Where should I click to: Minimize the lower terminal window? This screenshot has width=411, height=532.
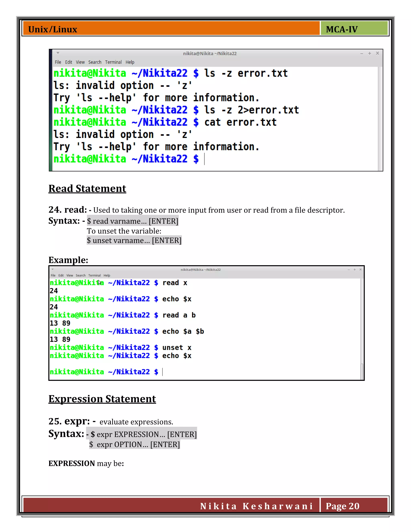pos(349,270)
